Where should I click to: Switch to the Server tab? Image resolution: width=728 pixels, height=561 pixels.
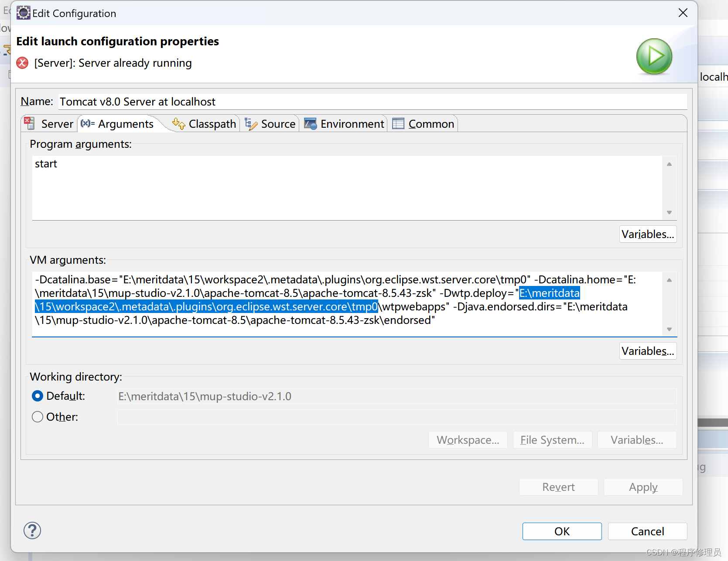(49, 124)
